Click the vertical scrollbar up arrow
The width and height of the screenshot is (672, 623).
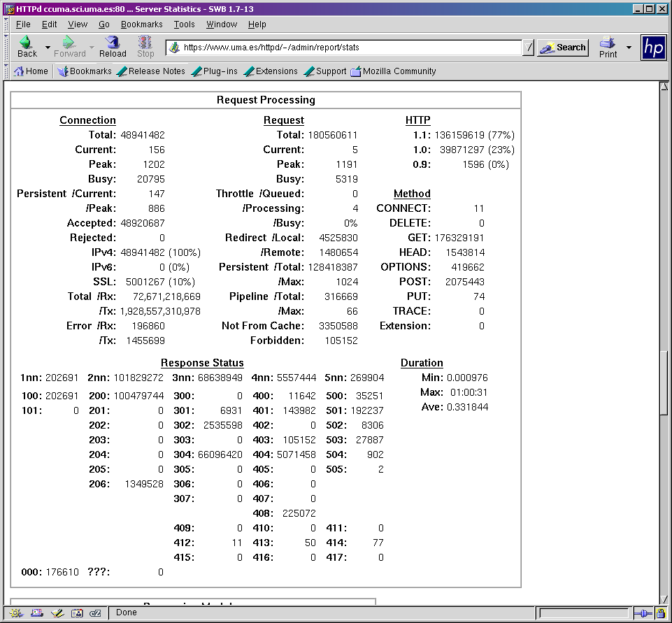pyautogui.click(x=664, y=86)
